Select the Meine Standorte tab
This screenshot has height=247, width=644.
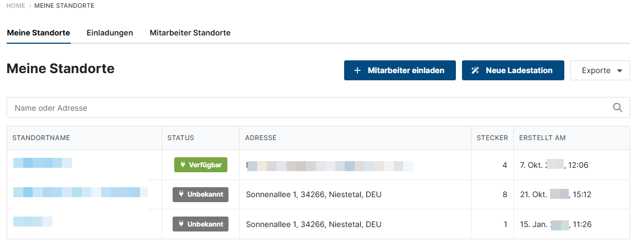(x=39, y=33)
